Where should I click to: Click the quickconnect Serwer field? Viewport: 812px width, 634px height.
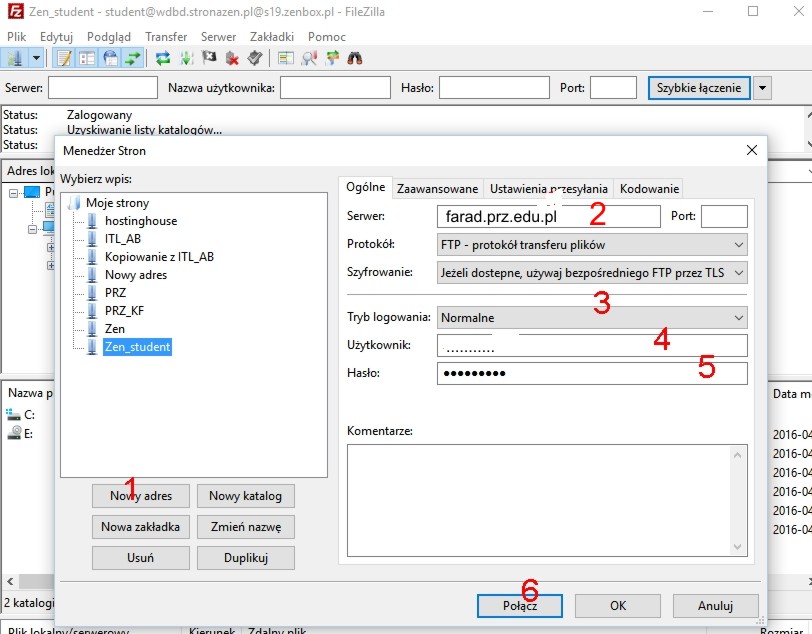(x=103, y=88)
